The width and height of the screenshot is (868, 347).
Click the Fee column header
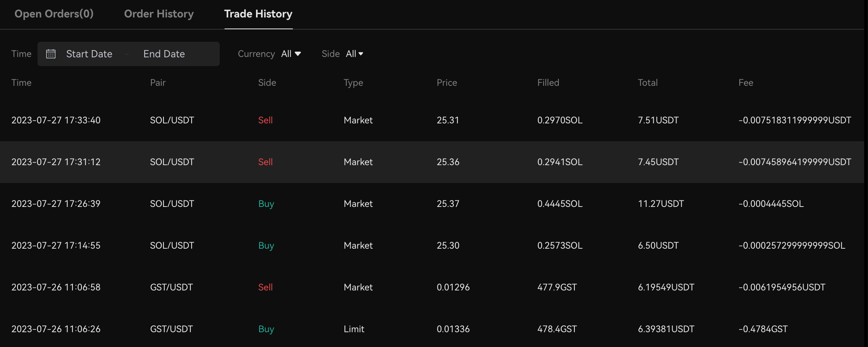(x=745, y=83)
